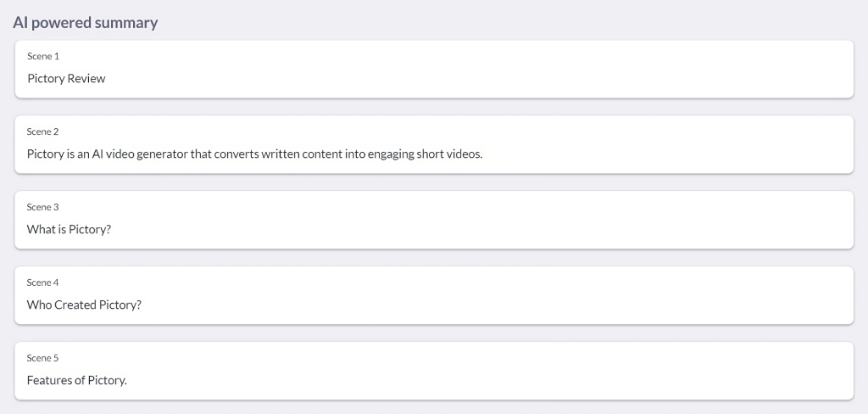Click the "Scene 1" label

tap(43, 56)
